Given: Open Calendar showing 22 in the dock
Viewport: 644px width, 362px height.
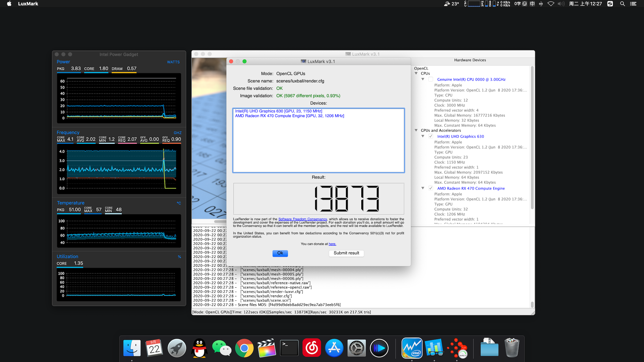Looking at the screenshot, I should coord(154,348).
